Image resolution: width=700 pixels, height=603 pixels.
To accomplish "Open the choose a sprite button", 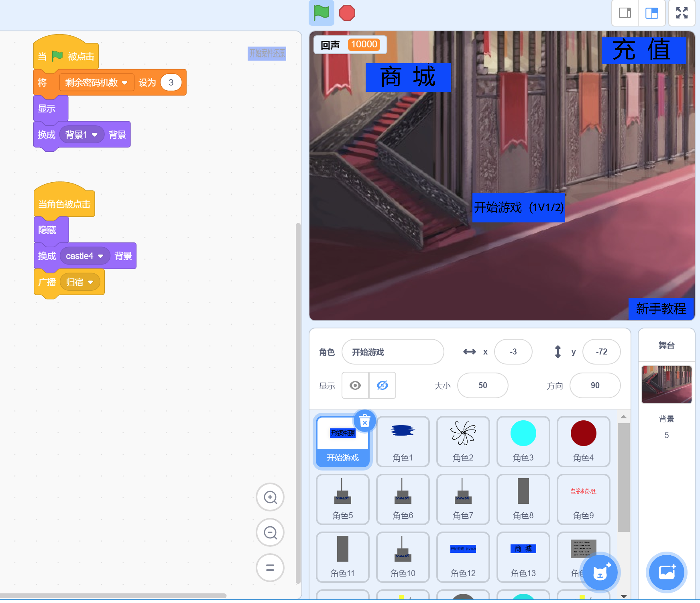I will coord(600,573).
